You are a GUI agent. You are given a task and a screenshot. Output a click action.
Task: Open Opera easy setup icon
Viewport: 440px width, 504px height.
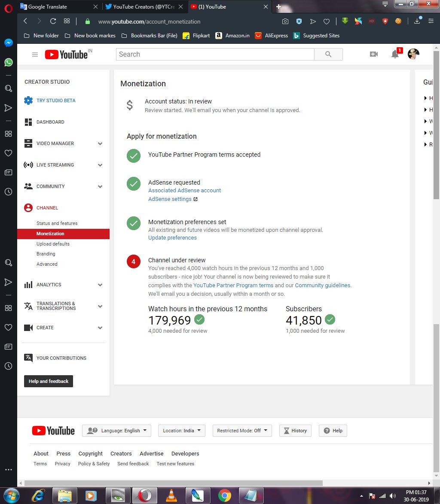[x=431, y=21]
